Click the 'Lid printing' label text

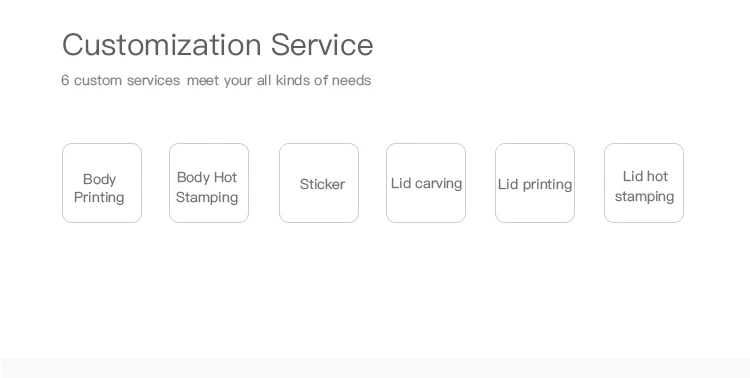(535, 184)
